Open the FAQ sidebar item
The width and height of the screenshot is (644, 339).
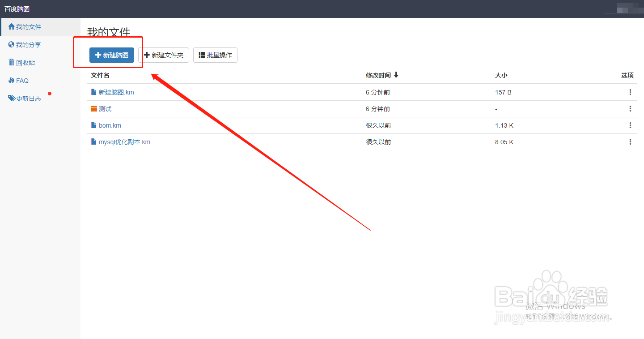point(40,81)
